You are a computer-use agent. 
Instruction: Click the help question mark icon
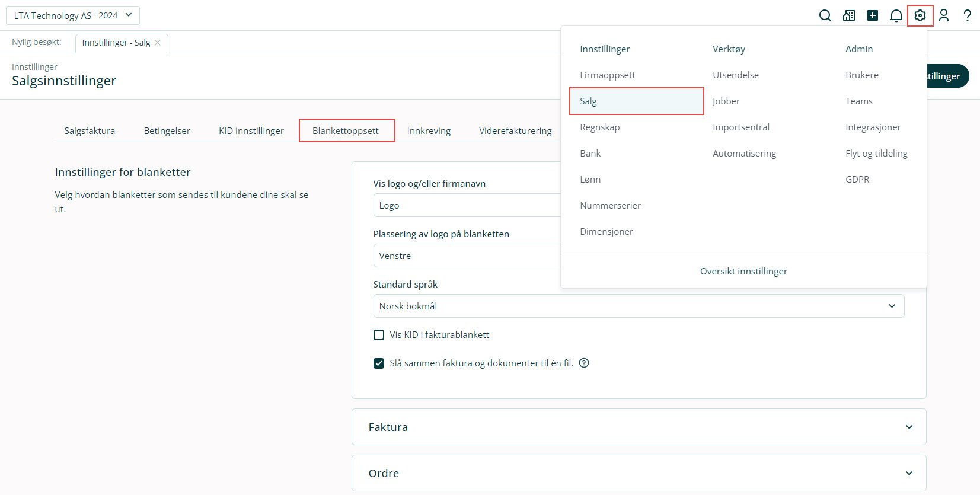click(967, 15)
